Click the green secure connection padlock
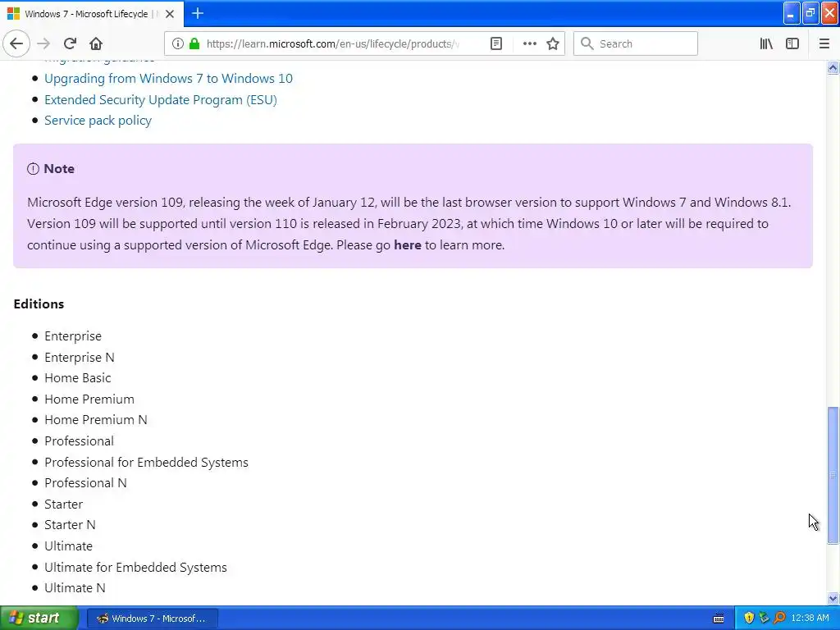Screen dimensions: 840x630 (194, 44)
